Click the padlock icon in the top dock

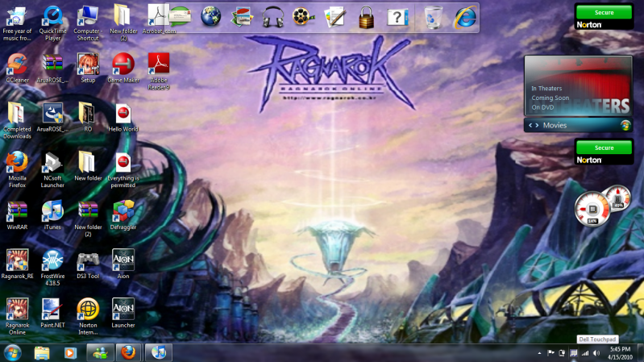click(367, 16)
